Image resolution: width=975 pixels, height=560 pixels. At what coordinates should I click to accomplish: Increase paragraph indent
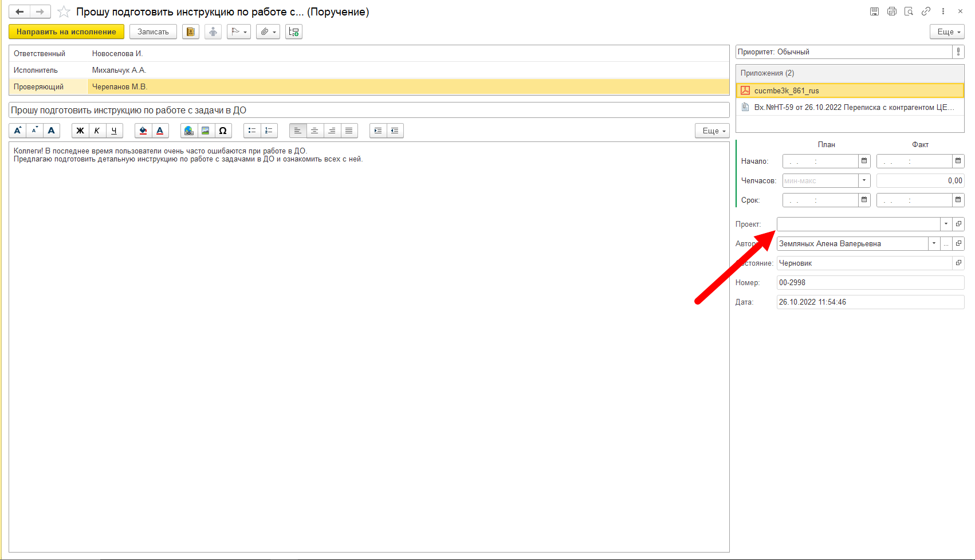click(x=378, y=131)
